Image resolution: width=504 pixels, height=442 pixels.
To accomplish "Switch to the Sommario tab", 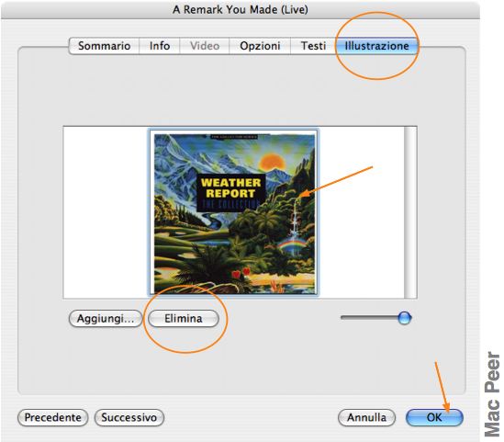I will [x=104, y=46].
